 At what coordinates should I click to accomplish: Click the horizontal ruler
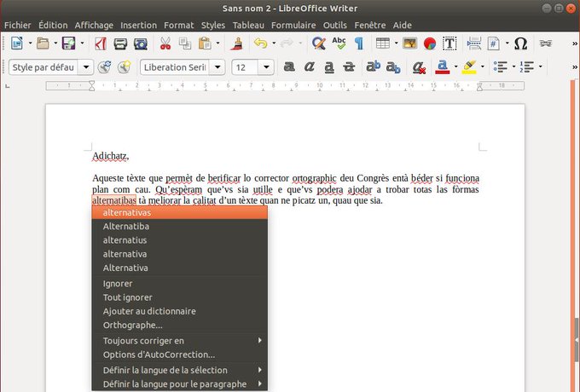tap(285, 86)
